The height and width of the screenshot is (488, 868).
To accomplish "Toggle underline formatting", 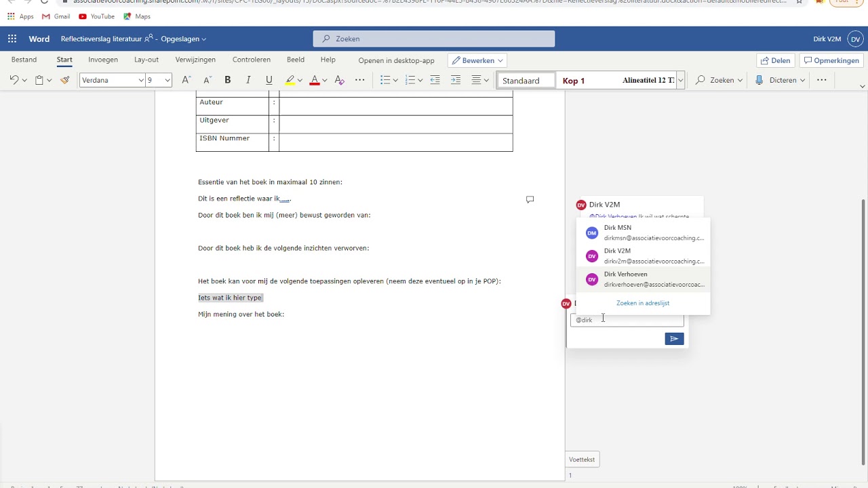I will point(269,80).
